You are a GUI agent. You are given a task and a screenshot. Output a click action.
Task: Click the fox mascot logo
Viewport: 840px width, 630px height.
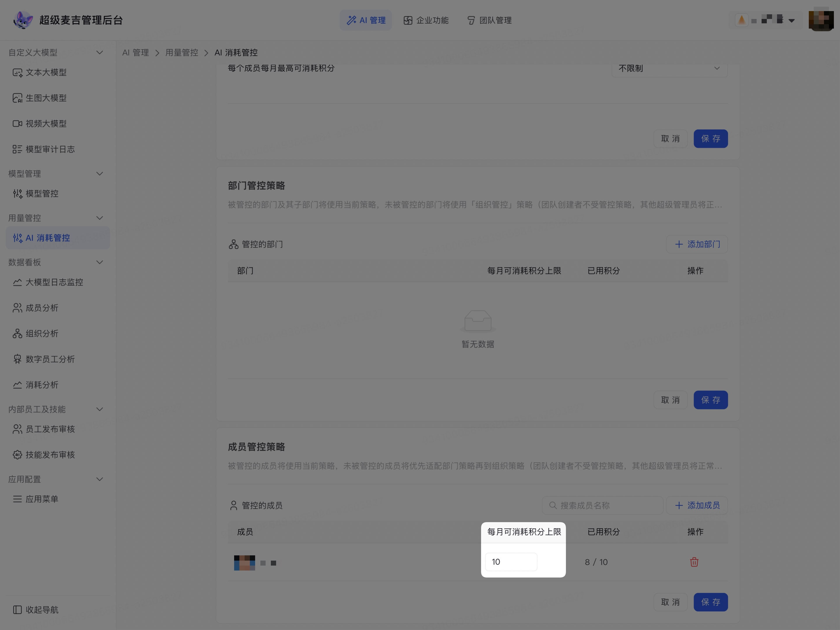click(x=23, y=20)
